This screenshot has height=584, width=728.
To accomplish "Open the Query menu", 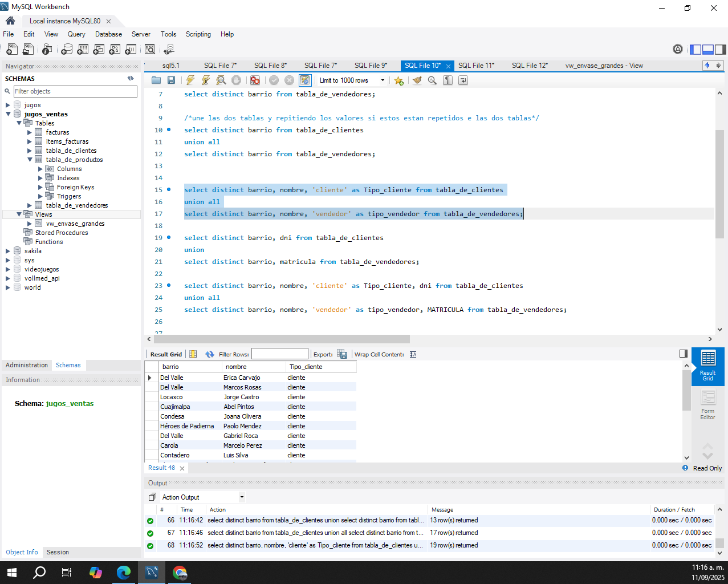I will [x=76, y=34].
